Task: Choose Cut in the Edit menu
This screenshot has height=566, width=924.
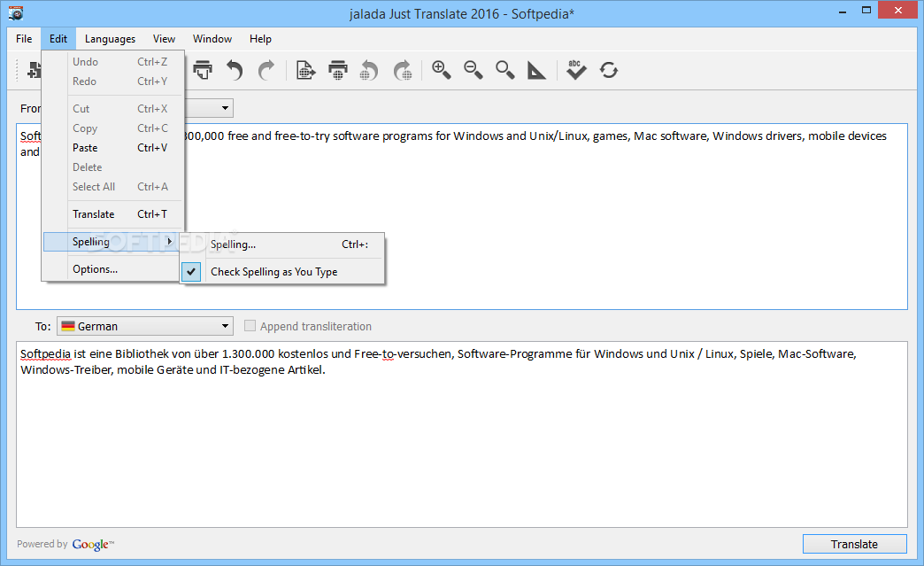Action: pyautogui.click(x=114, y=108)
